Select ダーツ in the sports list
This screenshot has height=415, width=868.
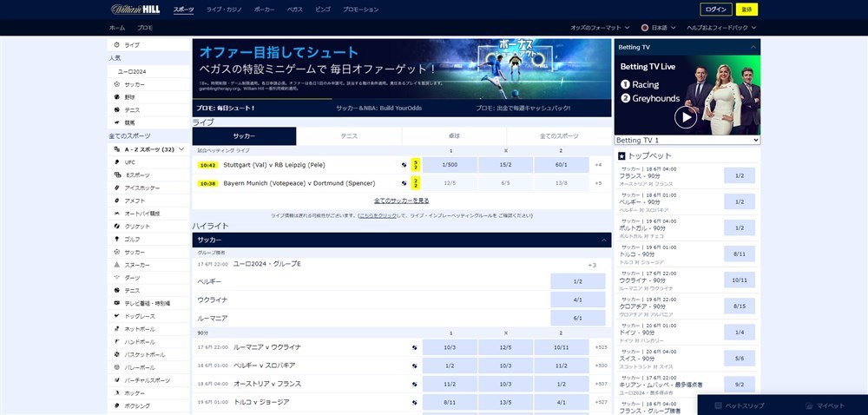pyautogui.click(x=148, y=278)
